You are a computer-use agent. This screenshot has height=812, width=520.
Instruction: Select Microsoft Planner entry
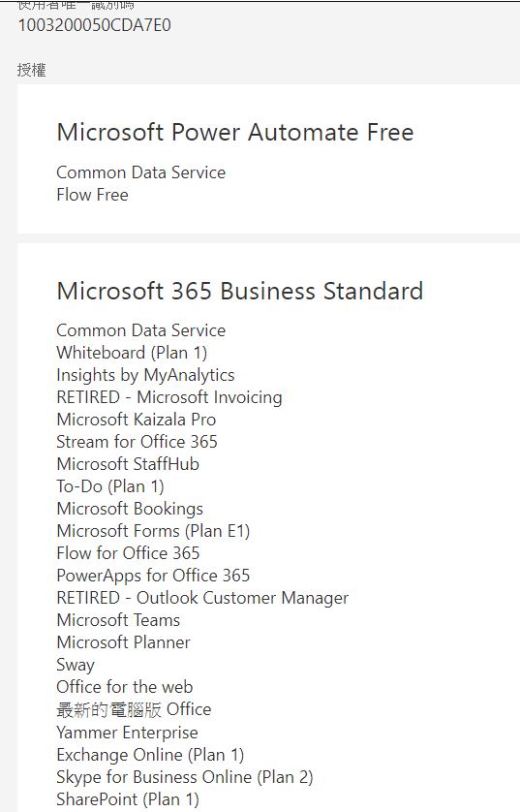(124, 642)
